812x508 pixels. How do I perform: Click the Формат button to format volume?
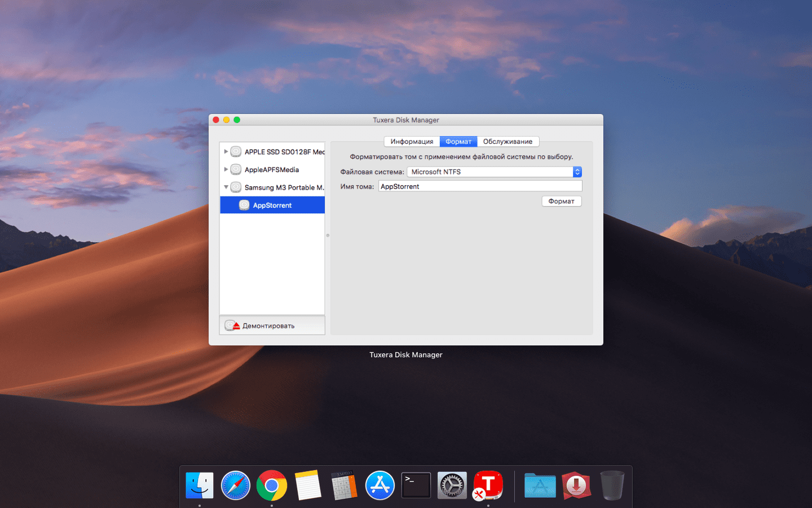[x=561, y=201]
